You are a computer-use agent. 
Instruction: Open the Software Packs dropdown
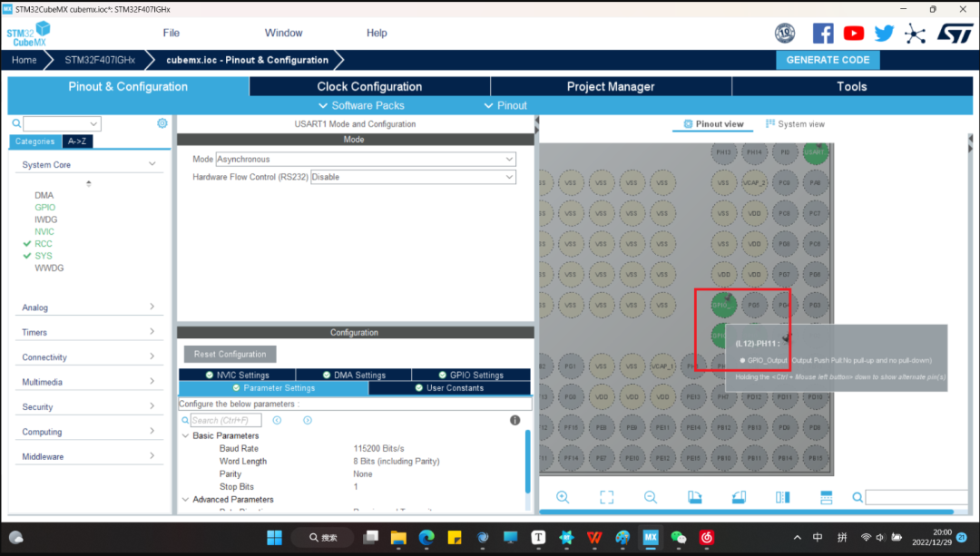pos(361,105)
